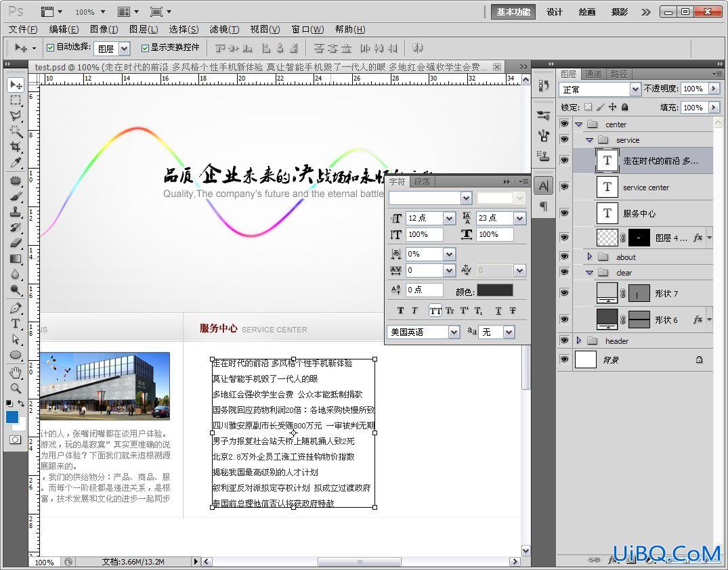Switch to 绘画 workspace
The image size is (728, 570).
pyautogui.click(x=587, y=12)
